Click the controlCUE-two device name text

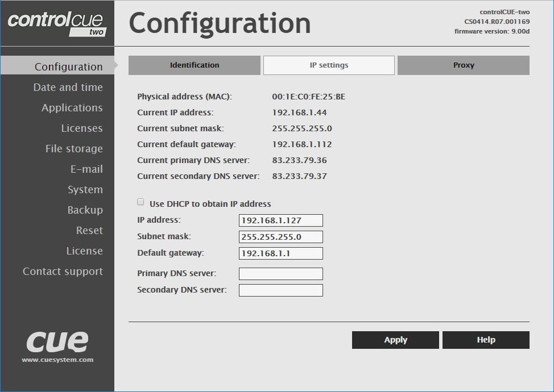pos(505,12)
